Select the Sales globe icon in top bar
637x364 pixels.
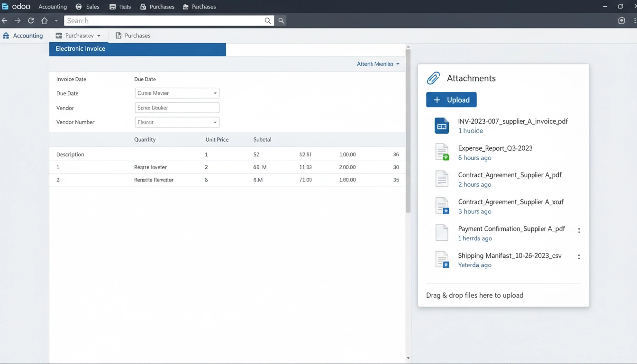click(x=78, y=6)
